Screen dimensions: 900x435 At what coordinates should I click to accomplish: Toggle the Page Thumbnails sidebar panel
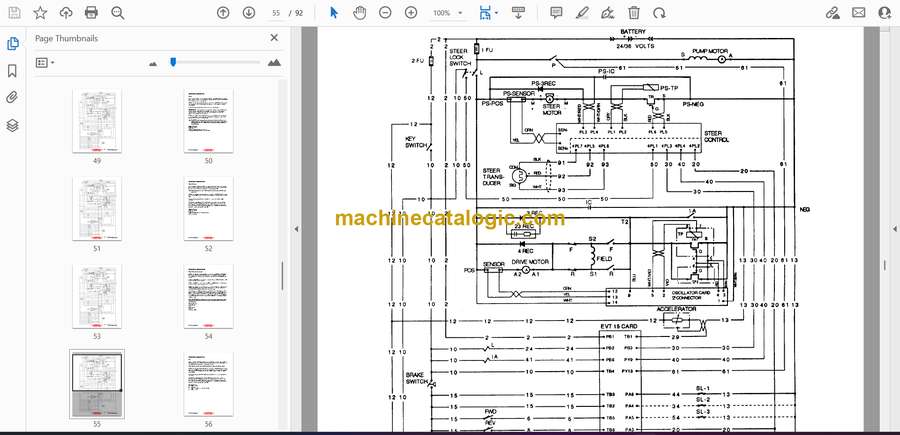12,44
